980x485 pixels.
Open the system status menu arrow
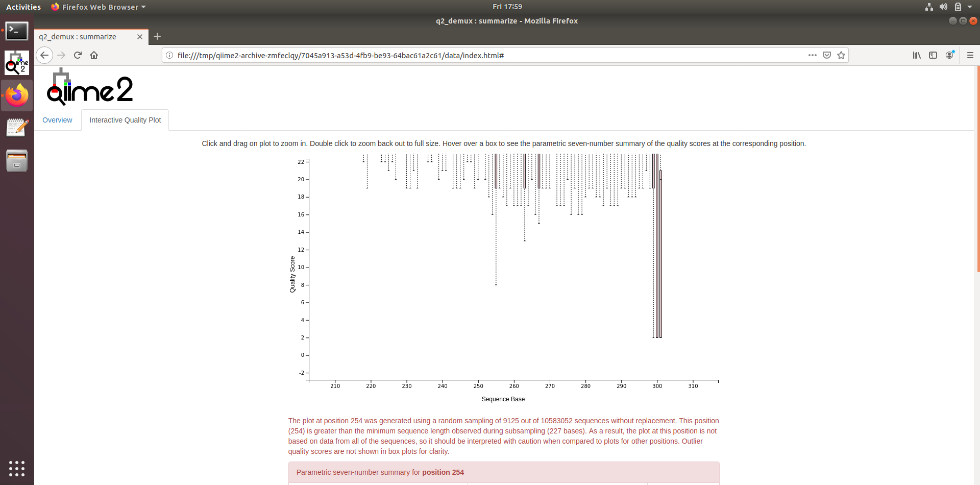pyautogui.click(x=970, y=7)
